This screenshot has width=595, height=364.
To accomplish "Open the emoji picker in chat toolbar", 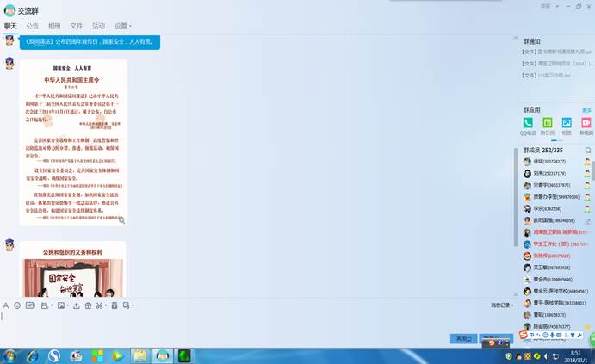I will (x=17, y=305).
